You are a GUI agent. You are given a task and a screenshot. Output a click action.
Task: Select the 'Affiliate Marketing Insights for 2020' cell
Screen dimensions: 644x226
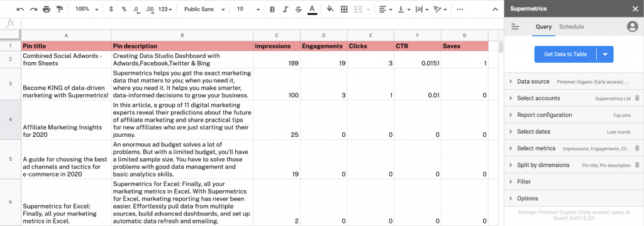tap(66, 120)
